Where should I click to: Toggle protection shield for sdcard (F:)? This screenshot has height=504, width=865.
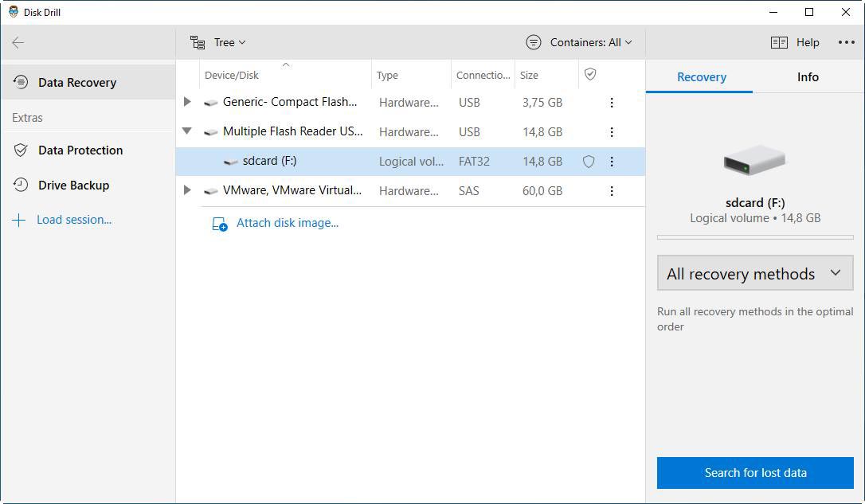point(589,162)
